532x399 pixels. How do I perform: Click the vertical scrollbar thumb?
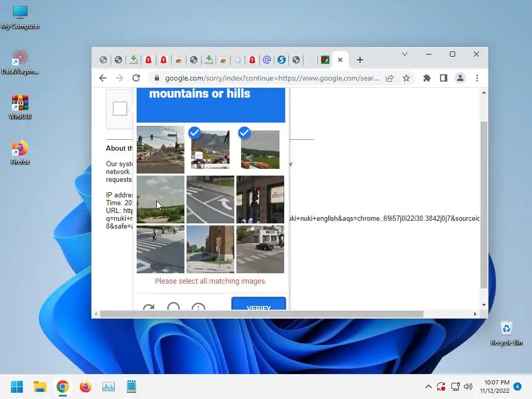484,205
